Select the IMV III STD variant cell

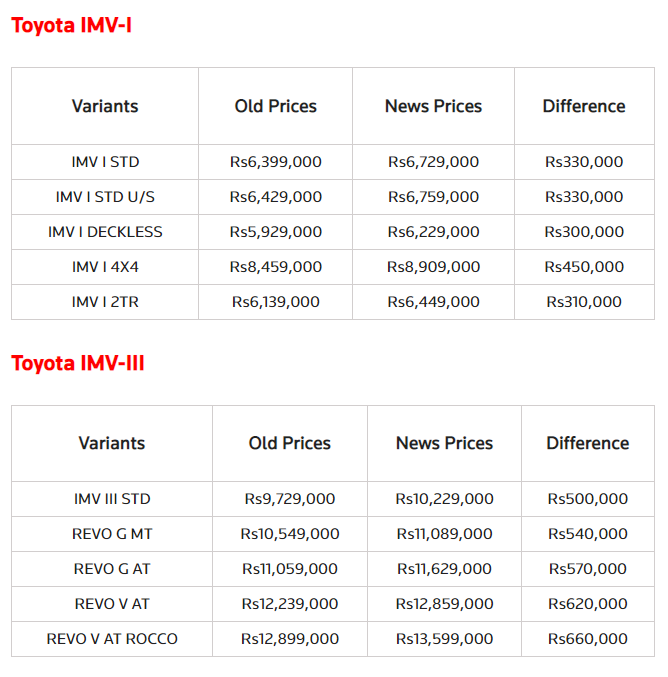[112, 499]
